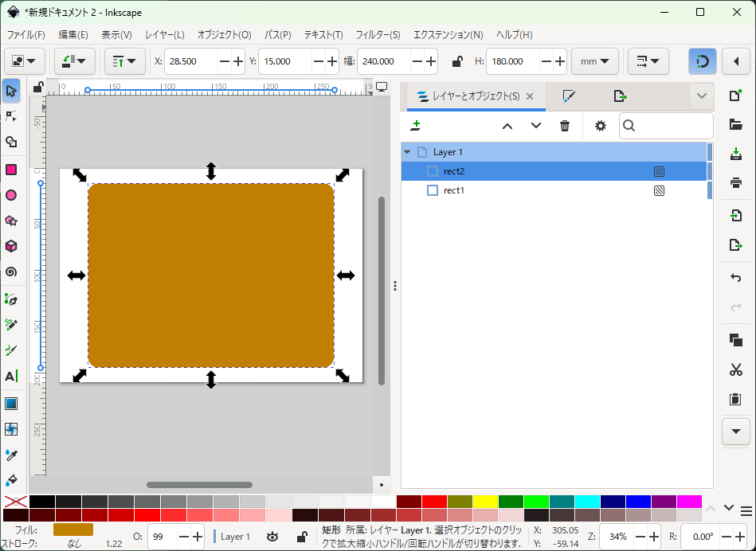The image size is (756, 551).
Task: Toggle the snapping button
Action: tap(702, 61)
